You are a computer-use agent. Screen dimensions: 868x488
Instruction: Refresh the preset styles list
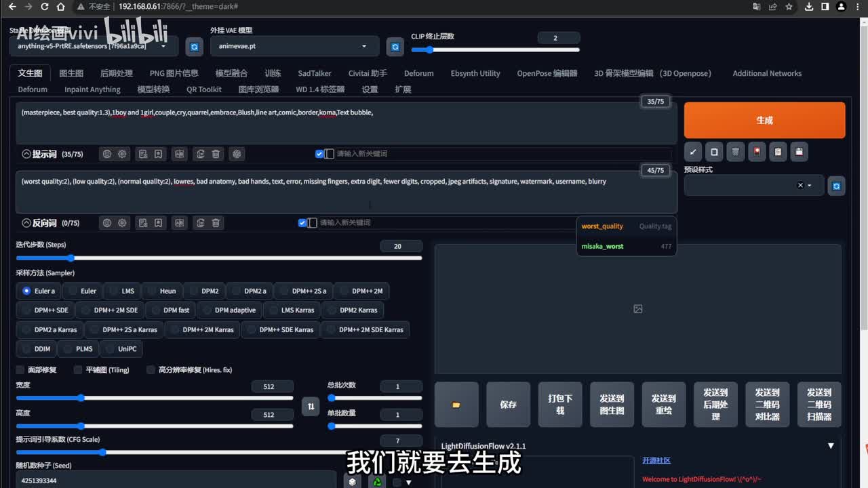tap(836, 186)
